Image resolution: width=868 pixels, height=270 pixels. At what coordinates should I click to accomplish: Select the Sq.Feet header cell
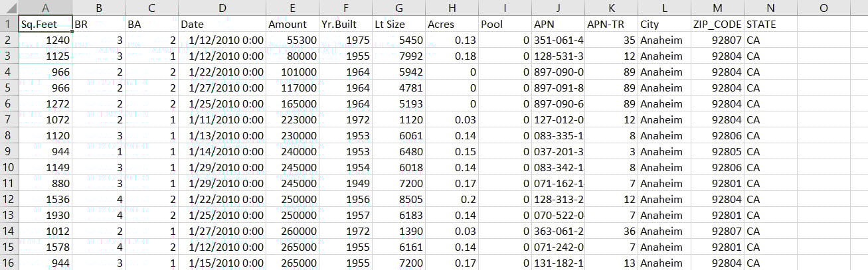[x=46, y=25]
